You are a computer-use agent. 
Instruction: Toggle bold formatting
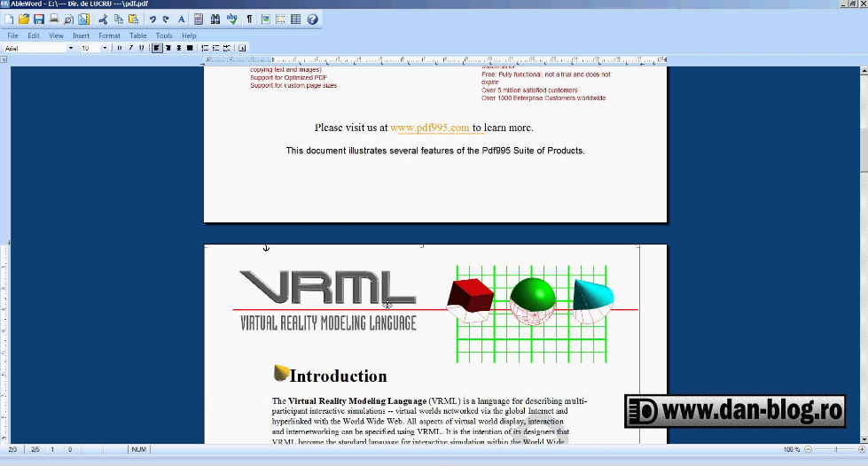click(120, 48)
